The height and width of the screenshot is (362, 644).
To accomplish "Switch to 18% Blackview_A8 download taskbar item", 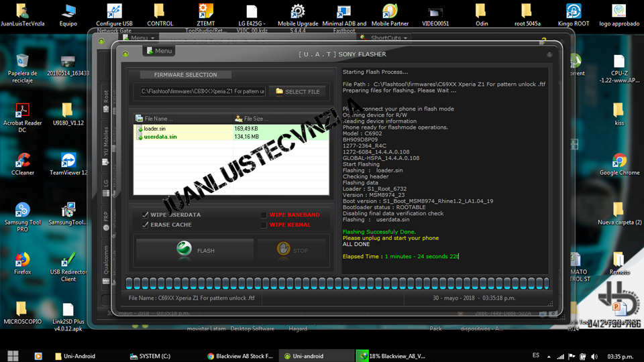I will click(x=391, y=356).
